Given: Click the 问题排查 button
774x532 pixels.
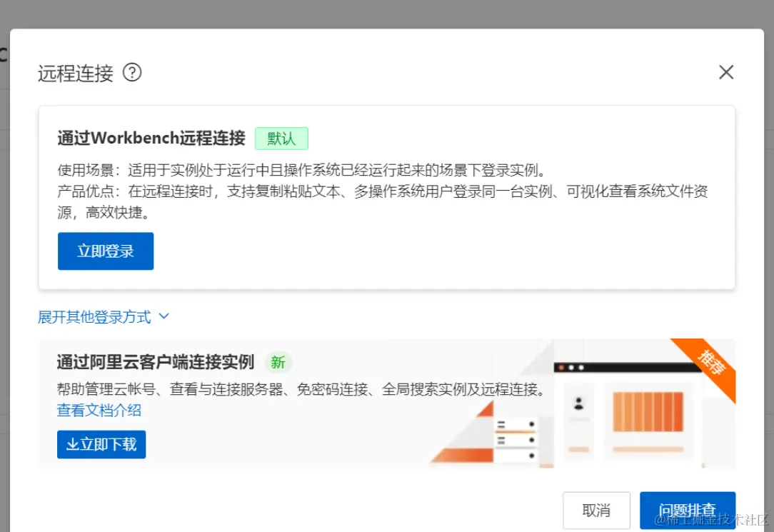Looking at the screenshot, I should 687,511.
